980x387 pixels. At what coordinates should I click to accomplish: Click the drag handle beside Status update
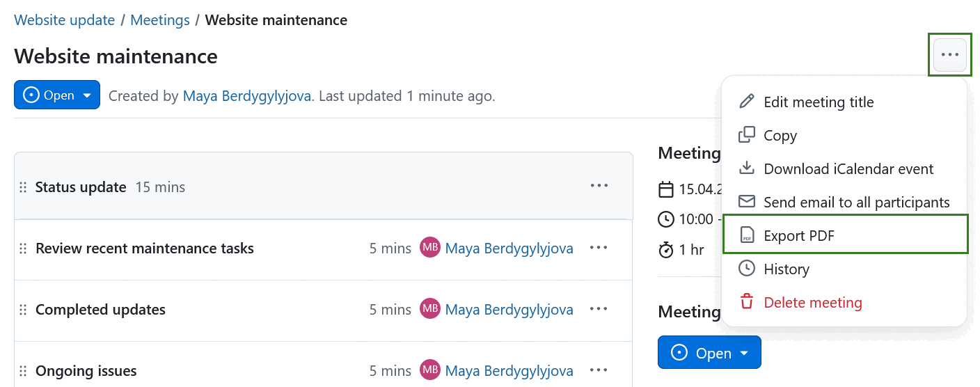tap(23, 187)
